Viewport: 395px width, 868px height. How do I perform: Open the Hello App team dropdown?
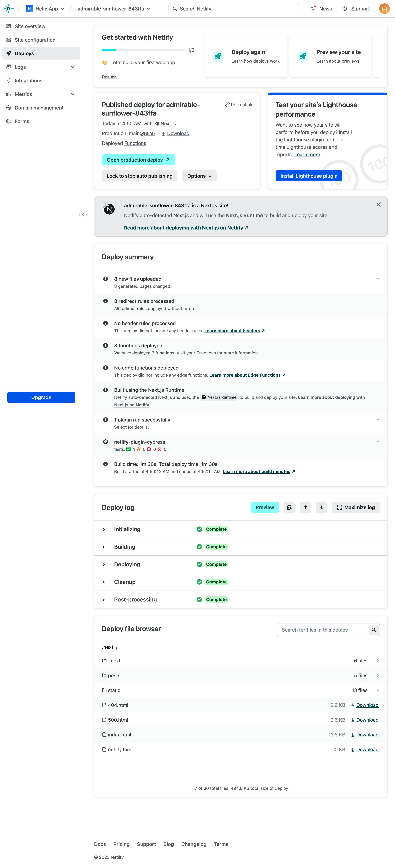[x=45, y=9]
